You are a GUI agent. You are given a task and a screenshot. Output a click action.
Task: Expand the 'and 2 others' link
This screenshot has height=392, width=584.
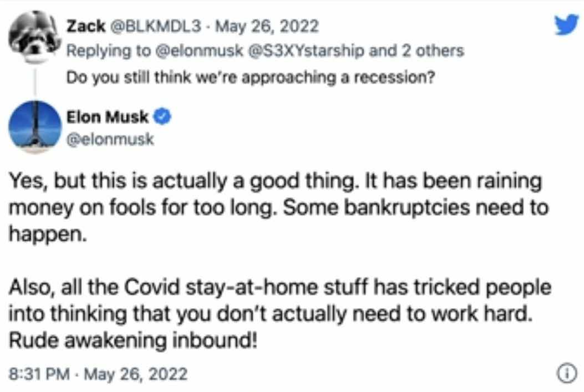click(x=417, y=50)
